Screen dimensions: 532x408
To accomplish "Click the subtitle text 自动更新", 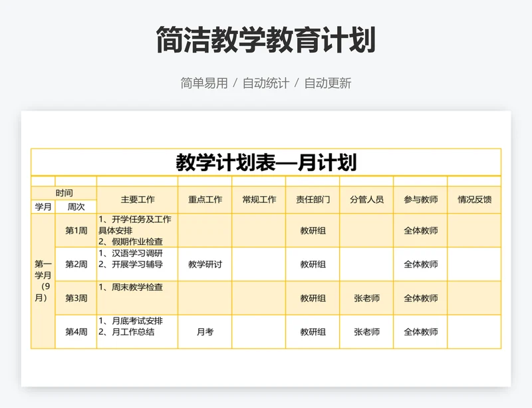I will [328, 83].
